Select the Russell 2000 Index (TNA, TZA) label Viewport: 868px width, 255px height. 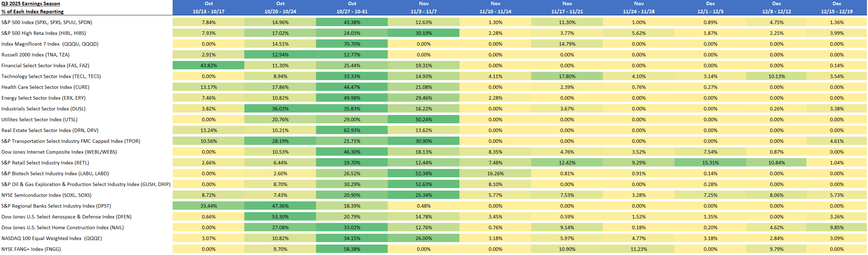pyautogui.click(x=35, y=55)
